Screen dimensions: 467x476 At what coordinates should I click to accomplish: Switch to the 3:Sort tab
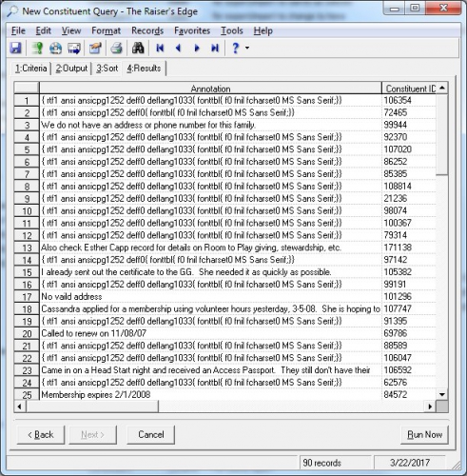point(107,69)
